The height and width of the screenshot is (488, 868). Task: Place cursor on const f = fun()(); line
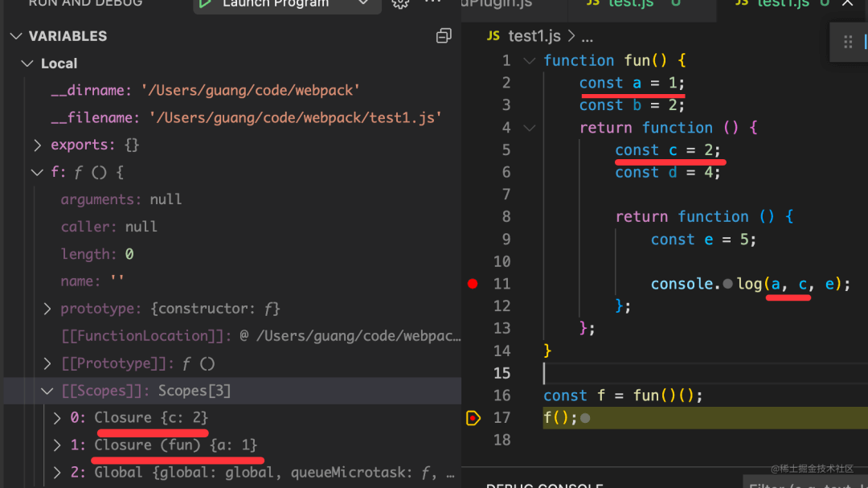[623, 396]
